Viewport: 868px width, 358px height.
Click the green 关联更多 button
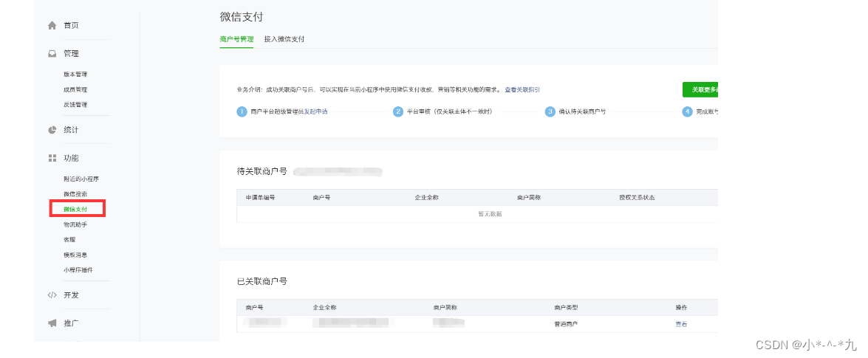click(x=700, y=89)
